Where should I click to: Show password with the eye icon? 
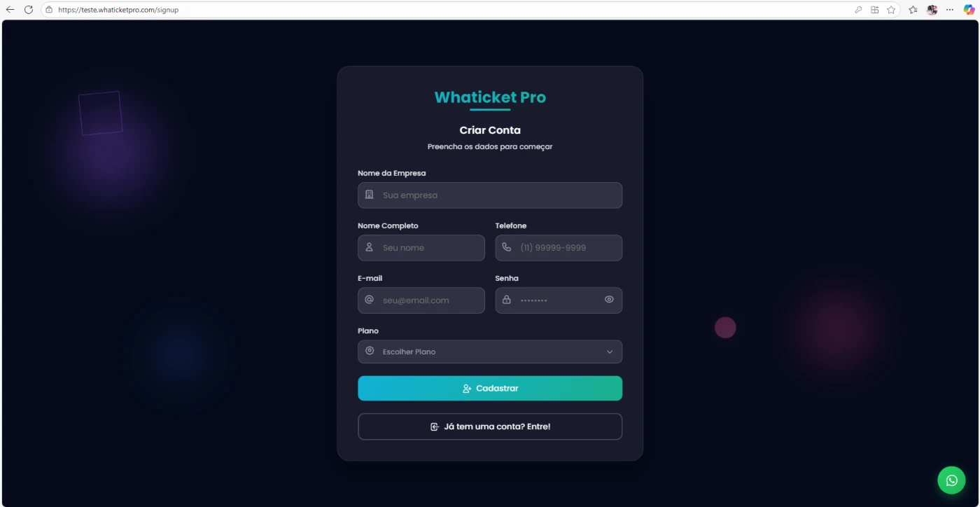[609, 300]
